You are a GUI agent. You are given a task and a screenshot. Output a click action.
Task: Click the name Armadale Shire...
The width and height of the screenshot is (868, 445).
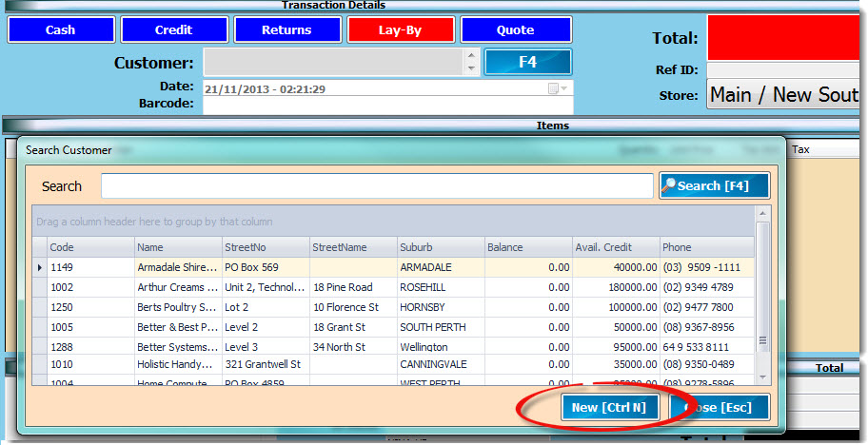click(177, 267)
